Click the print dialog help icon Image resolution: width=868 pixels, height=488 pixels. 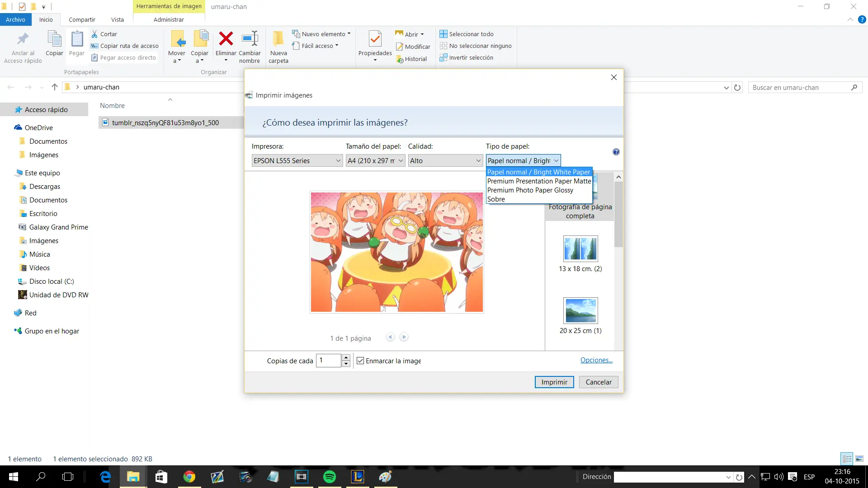coord(616,152)
